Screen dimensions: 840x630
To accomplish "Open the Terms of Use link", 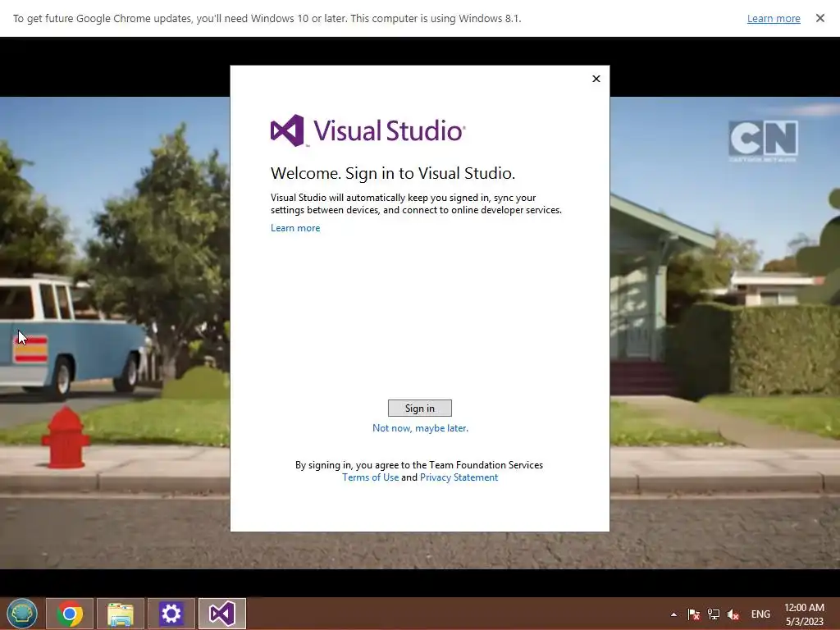I will pos(370,477).
